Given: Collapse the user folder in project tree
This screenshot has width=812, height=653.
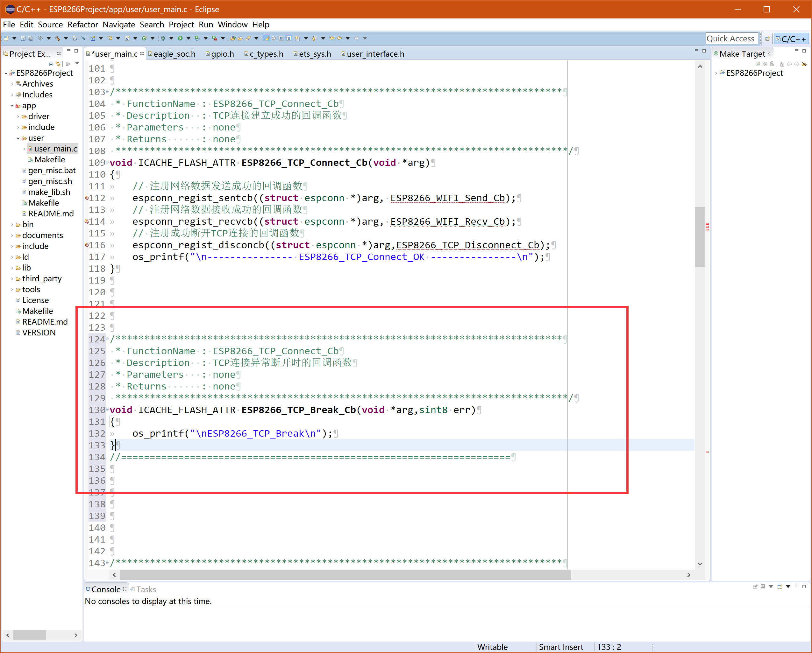Looking at the screenshot, I should tap(18, 138).
